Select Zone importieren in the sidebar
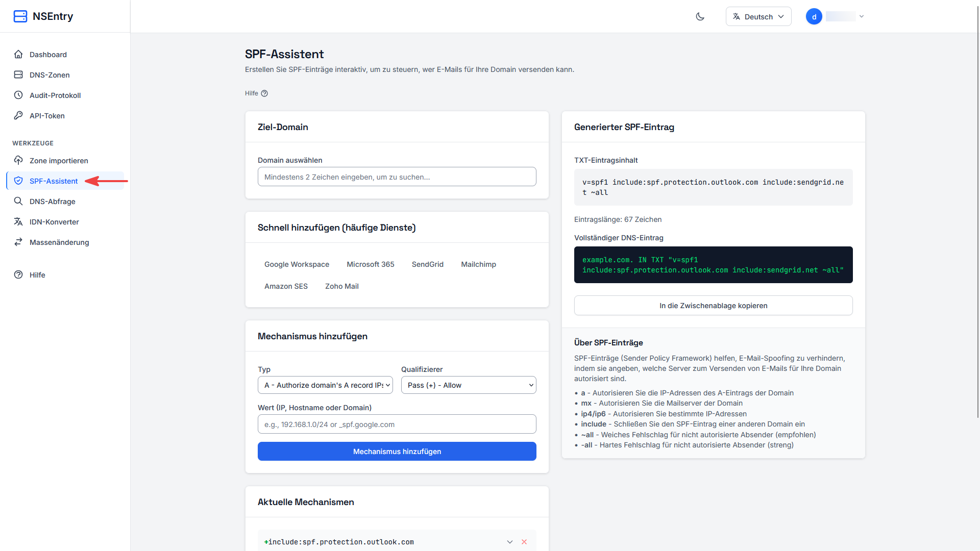Viewport: 980px width, 551px height. [65, 160]
